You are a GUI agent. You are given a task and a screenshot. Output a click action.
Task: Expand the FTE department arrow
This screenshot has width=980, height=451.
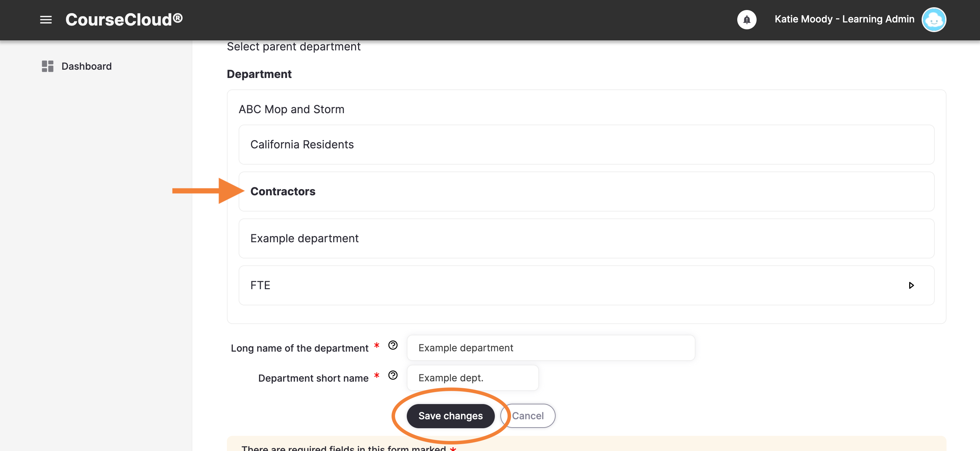point(911,285)
